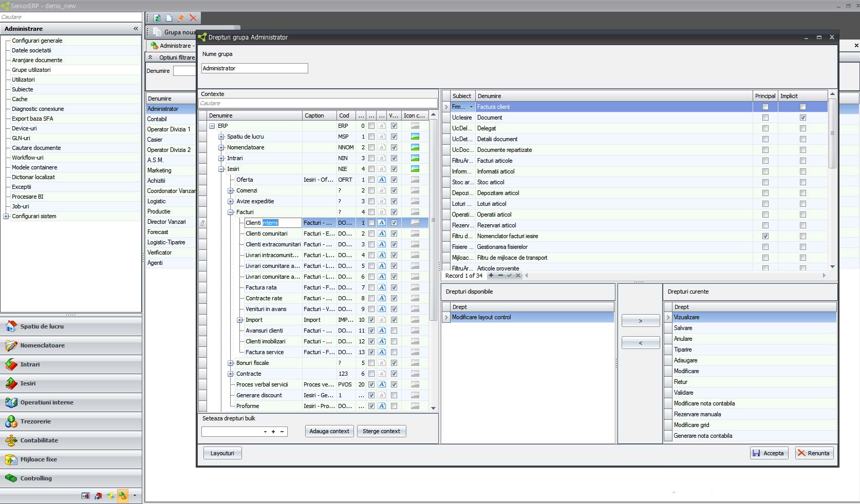Open Configurari generale in the Administrare menu
This screenshot has height=504, width=860.
coord(37,41)
